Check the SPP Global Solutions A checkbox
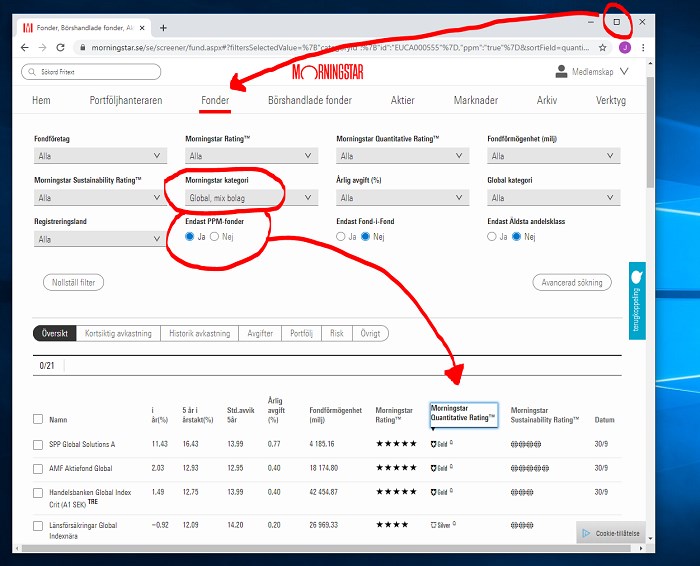The width and height of the screenshot is (700, 566). tap(38, 444)
